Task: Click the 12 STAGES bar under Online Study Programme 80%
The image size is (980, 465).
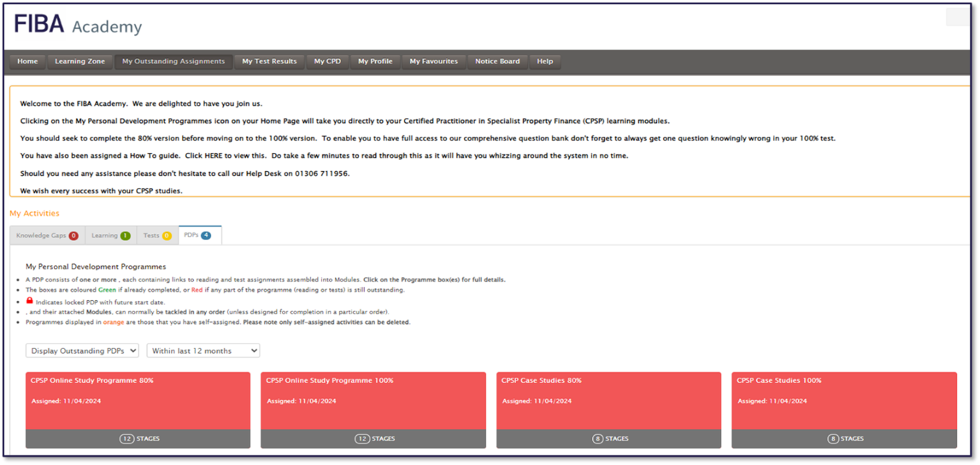Action: click(x=138, y=439)
